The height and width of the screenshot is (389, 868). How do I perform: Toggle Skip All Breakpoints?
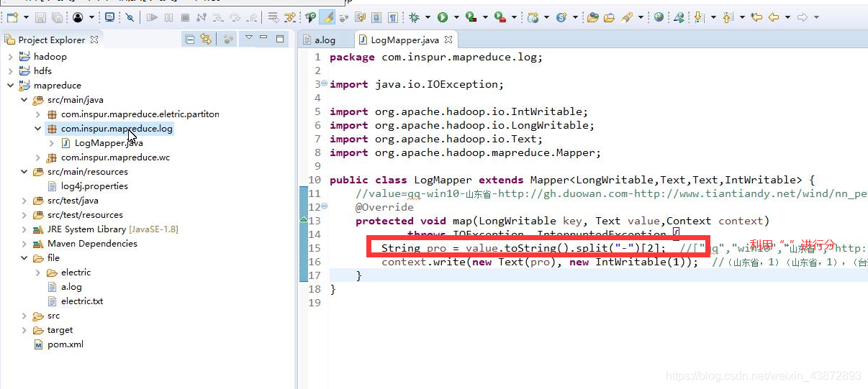pyautogui.click(x=130, y=17)
